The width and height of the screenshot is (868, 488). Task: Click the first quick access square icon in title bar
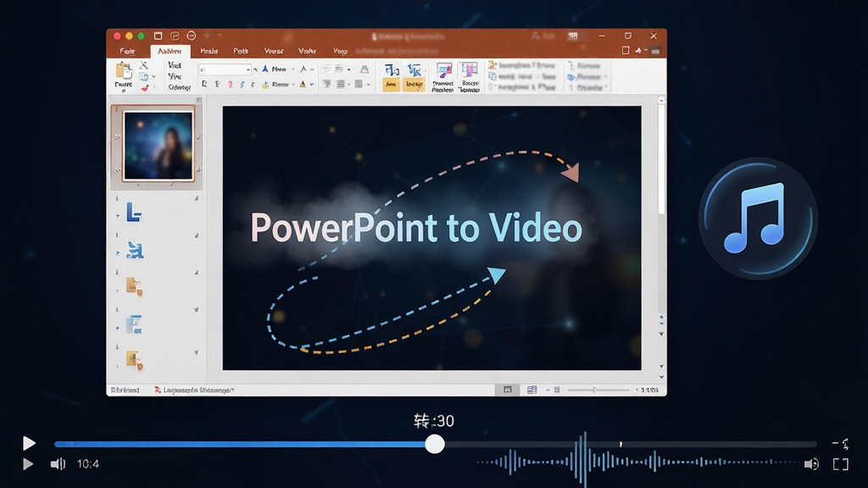pos(158,36)
